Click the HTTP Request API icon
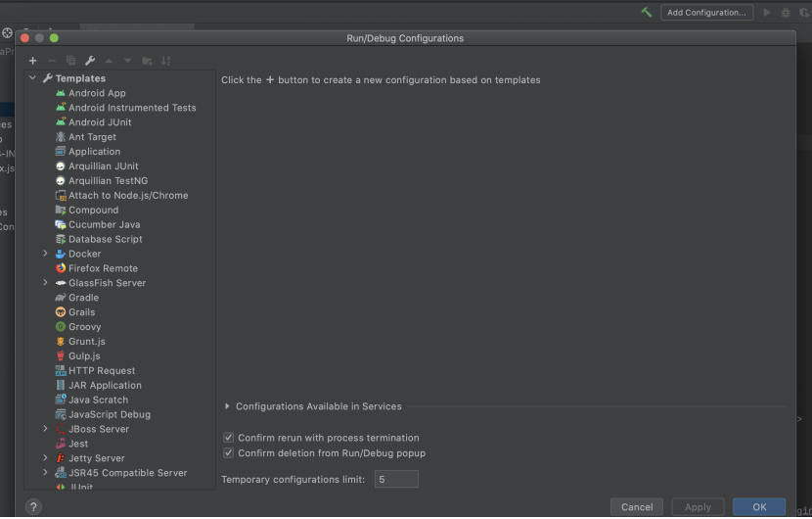The width and height of the screenshot is (812, 519). pyautogui.click(x=61, y=371)
